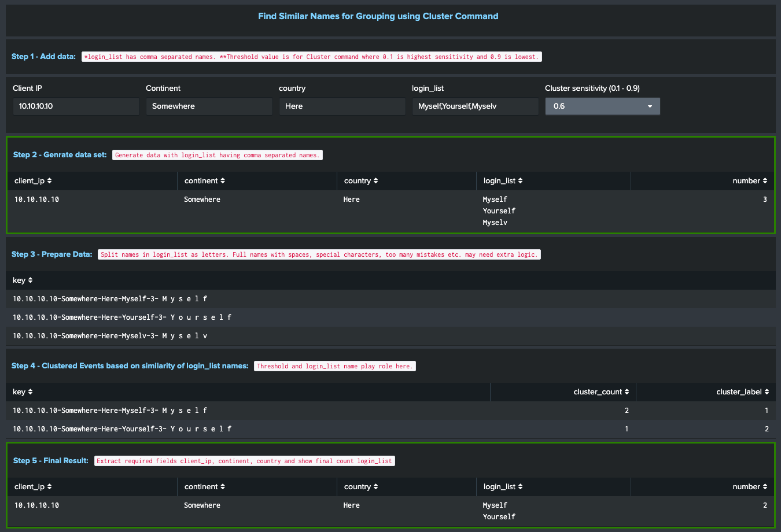Click the dashboard title Find Similar Names
781x532 pixels.
point(378,16)
